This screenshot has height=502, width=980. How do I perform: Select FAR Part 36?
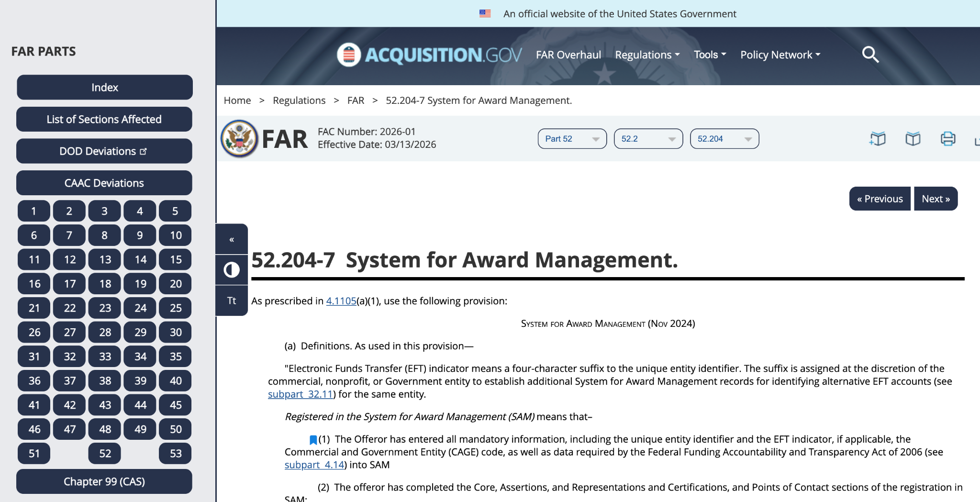(x=34, y=381)
